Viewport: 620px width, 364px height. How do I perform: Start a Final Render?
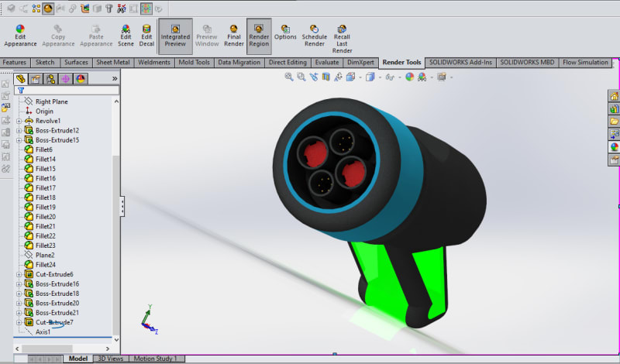(x=234, y=36)
